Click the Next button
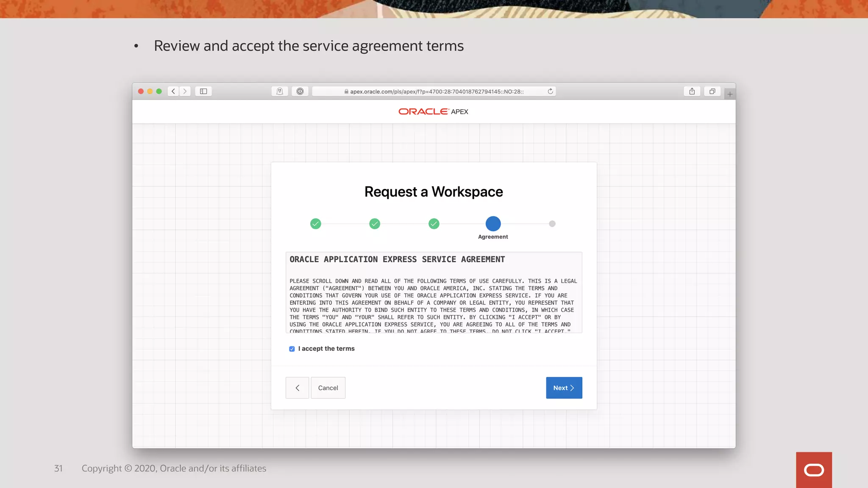Screen dimensions: 868x488 click(564, 388)
